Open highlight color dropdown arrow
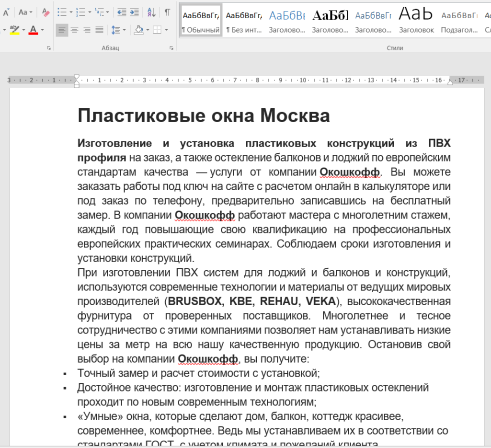491x448 pixels. (x=23, y=30)
